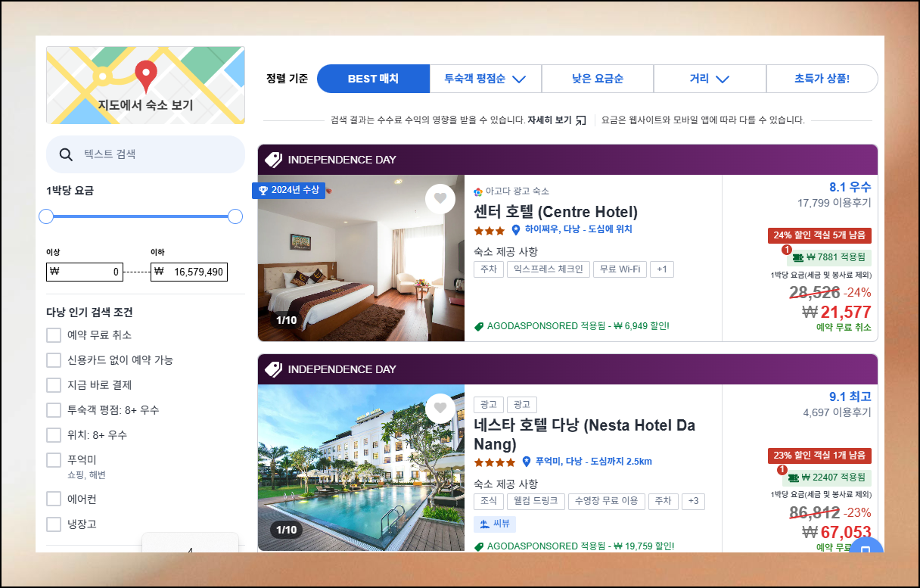Click price tag icon on first INDEPENDENCE DAY banner
Viewport: 920px width, 588px height.
(x=274, y=160)
